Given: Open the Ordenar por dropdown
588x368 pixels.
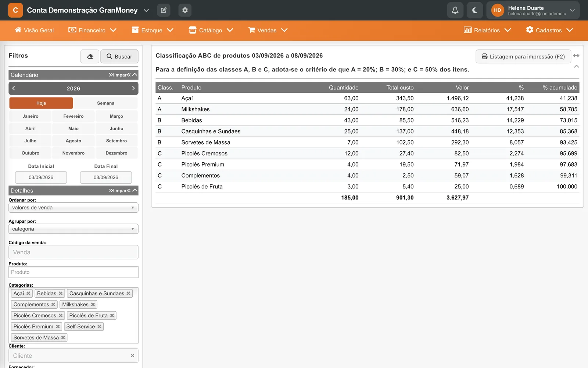Looking at the screenshot, I should pos(73,208).
